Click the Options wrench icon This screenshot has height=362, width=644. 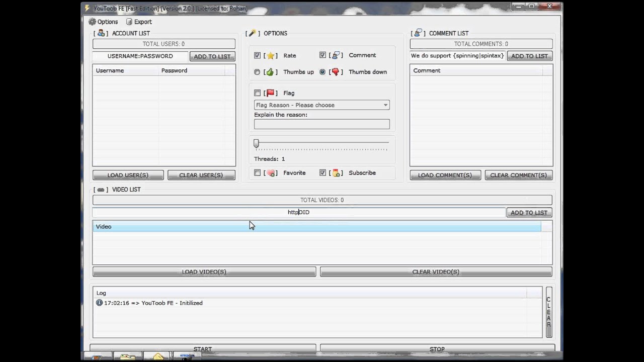tap(253, 33)
